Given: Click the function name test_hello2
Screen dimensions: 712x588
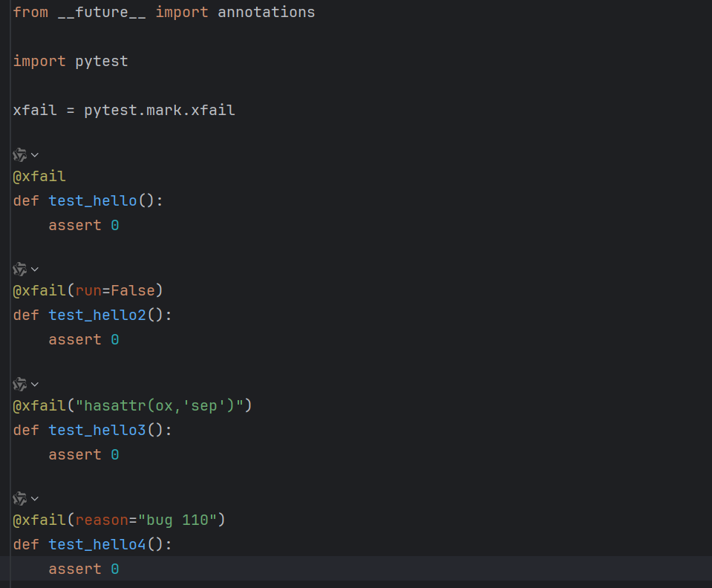Looking at the screenshot, I should pyautogui.click(x=97, y=315).
